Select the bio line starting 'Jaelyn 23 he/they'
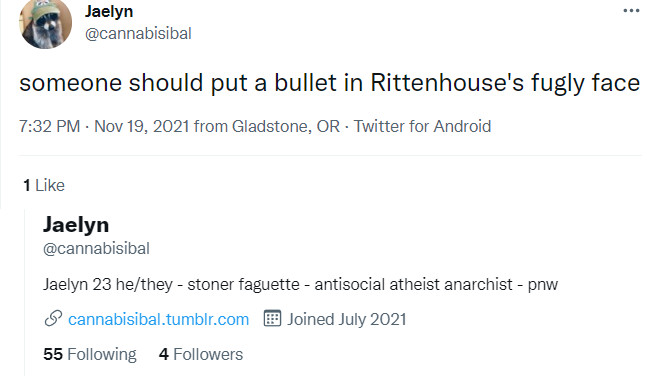647x376 pixels. [x=300, y=284]
